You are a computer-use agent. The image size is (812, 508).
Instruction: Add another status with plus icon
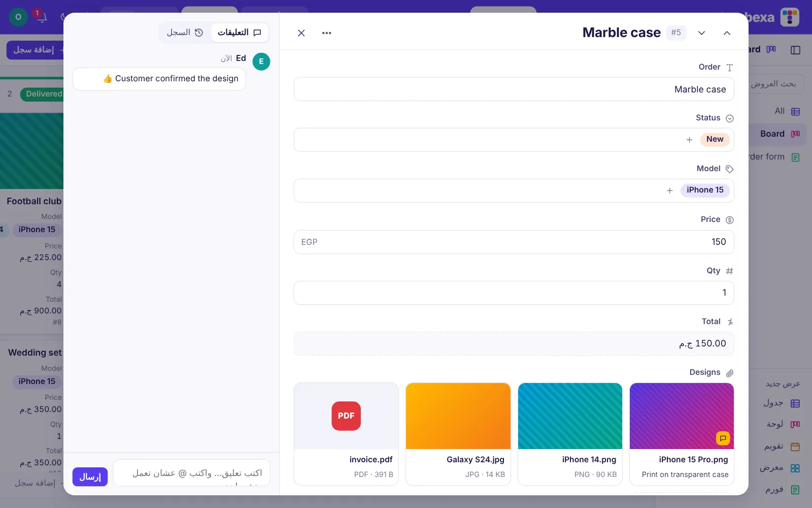point(689,140)
